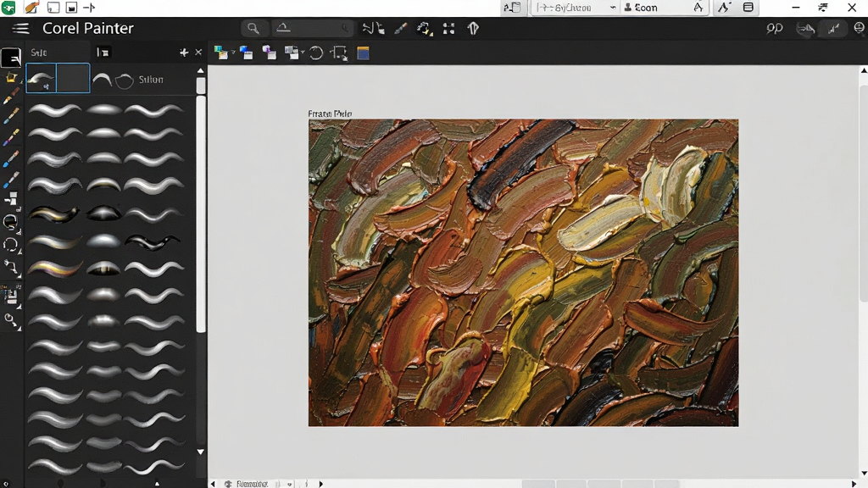This screenshot has width=868, height=488.
Task: Select the black square tool atop the toolbox
Action: [x=11, y=58]
